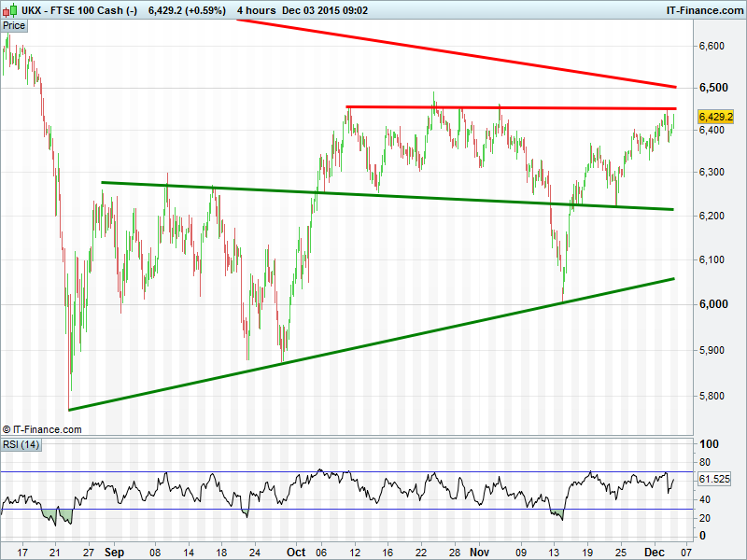Viewport: 747px width, 560px height.
Task: Click the 100 level on RSI axis
Action: [x=709, y=444]
